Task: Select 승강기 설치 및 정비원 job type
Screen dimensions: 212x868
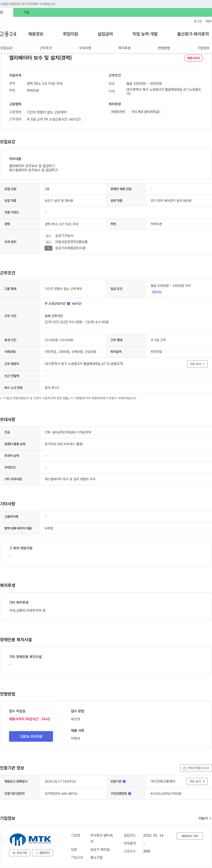Action: (x=59, y=201)
